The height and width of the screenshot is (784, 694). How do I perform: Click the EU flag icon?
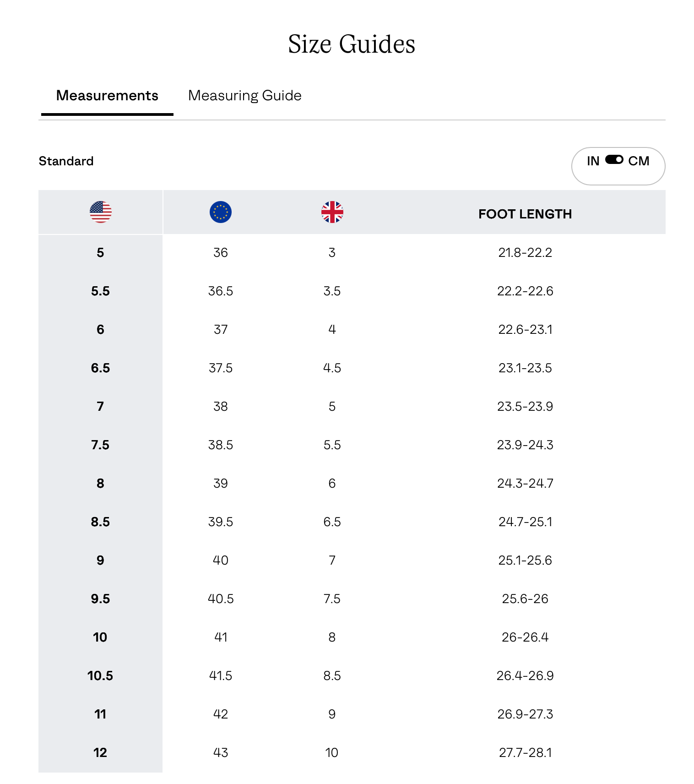tap(221, 212)
